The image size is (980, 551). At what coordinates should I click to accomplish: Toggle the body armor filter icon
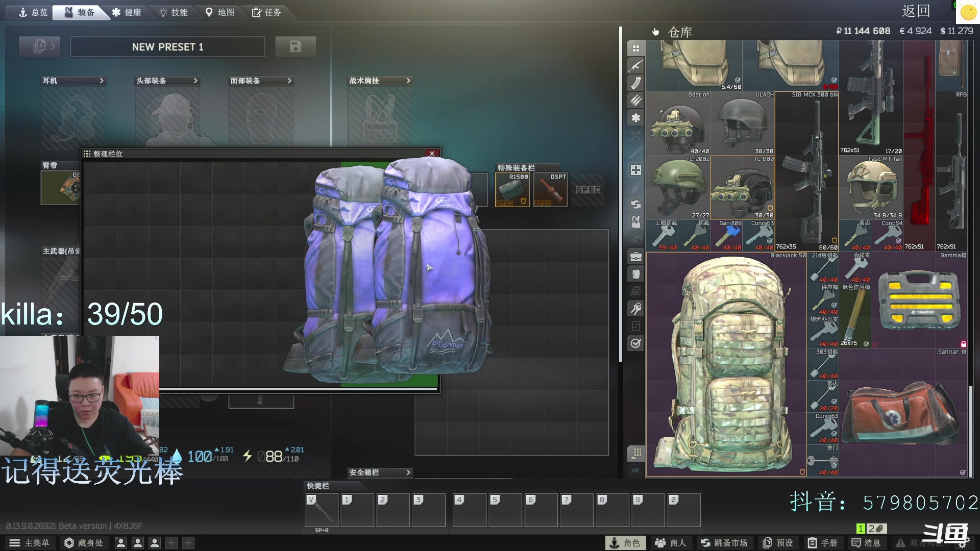[636, 274]
